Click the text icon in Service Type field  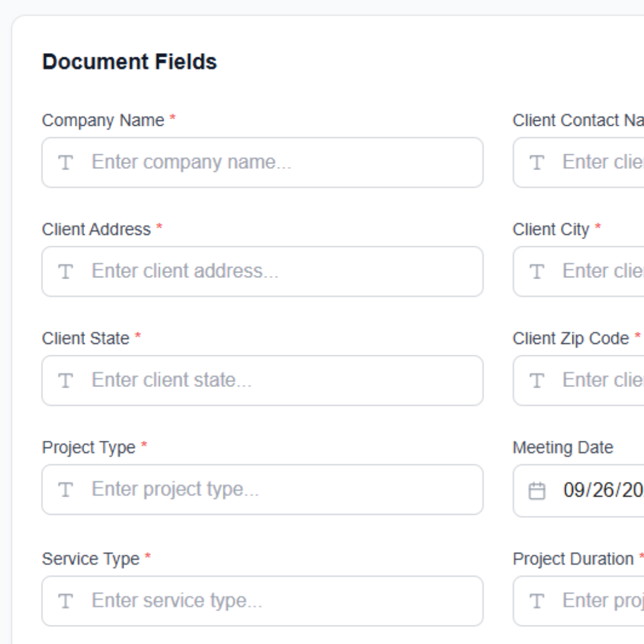(x=66, y=602)
